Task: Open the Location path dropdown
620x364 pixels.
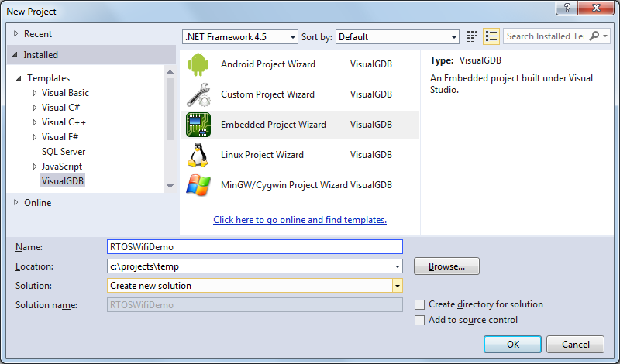Action: (x=398, y=266)
